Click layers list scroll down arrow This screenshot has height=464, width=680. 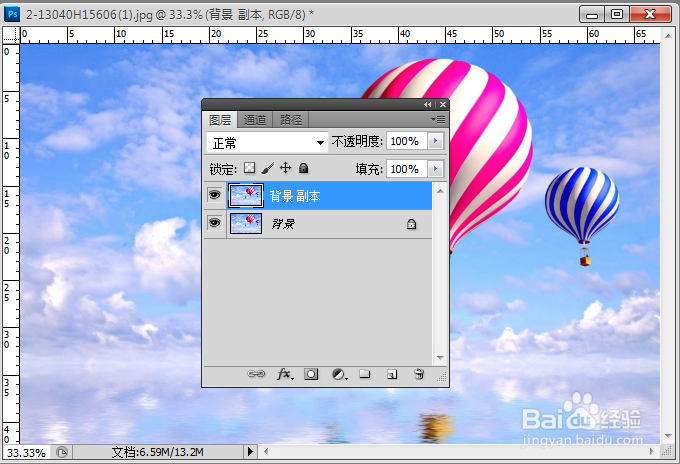(x=440, y=358)
